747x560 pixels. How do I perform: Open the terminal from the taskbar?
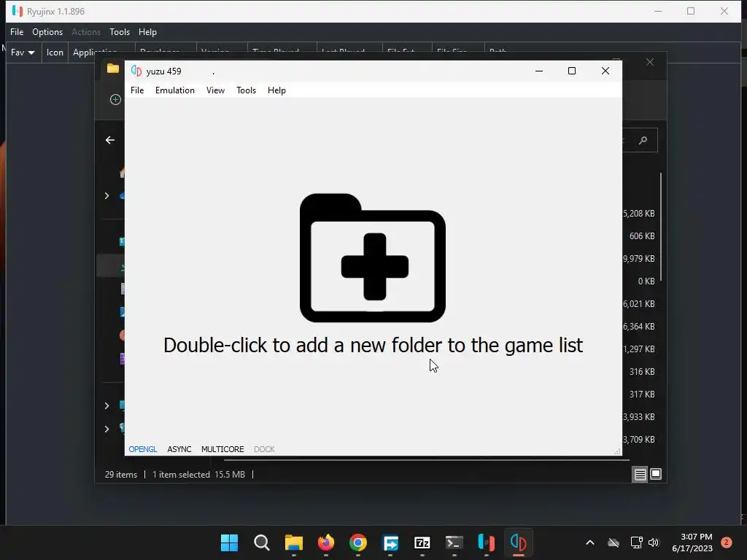pos(454,542)
